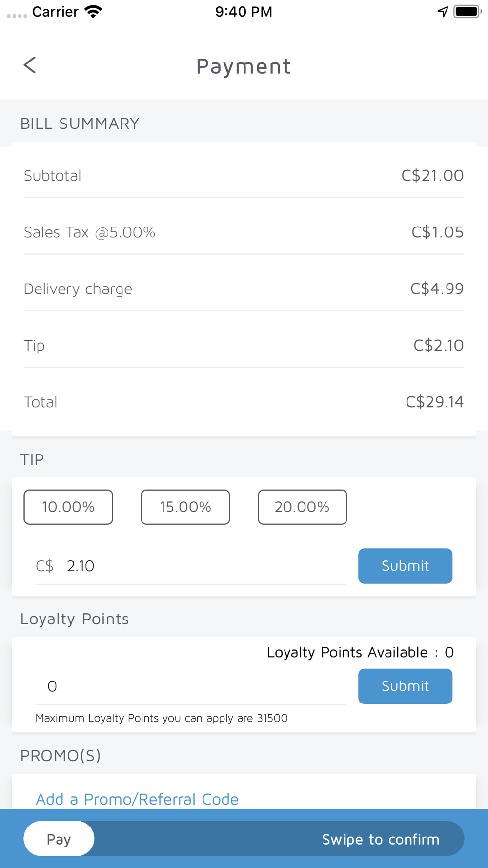
Task: Open Add a Promo/Referral Code link
Action: [137, 799]
